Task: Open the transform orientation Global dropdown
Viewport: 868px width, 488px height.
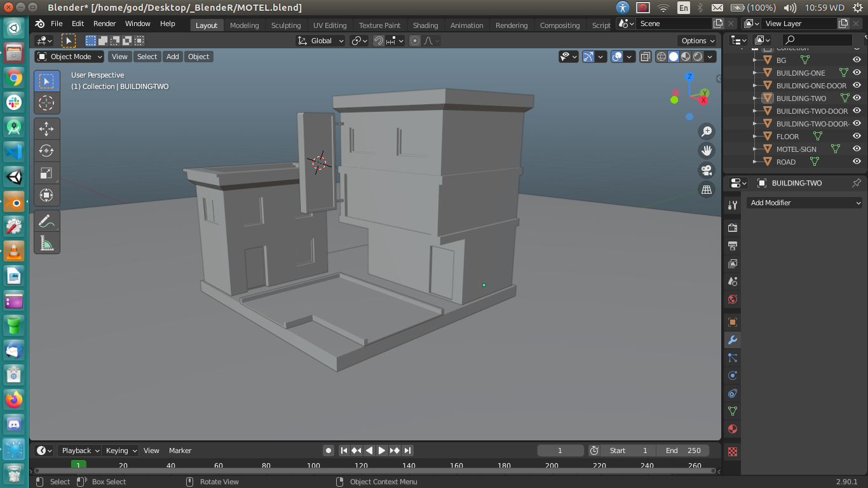Action: [x=320, y=40]
